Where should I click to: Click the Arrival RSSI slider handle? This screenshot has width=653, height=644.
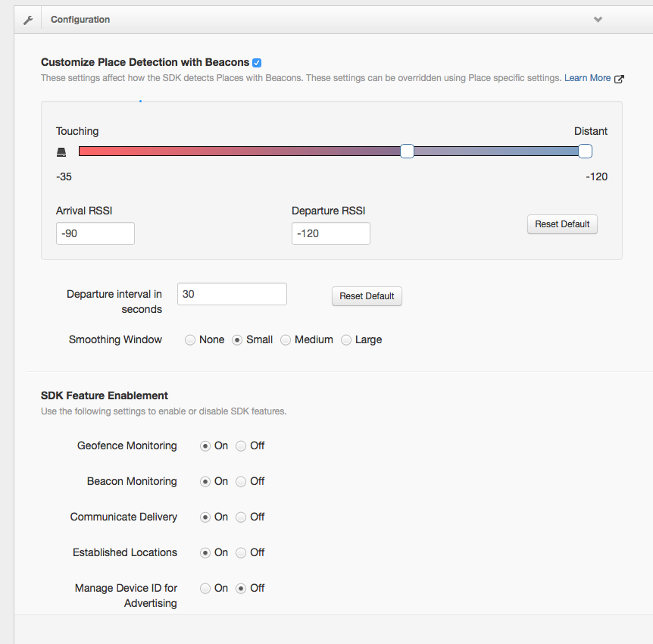[407, 152]
